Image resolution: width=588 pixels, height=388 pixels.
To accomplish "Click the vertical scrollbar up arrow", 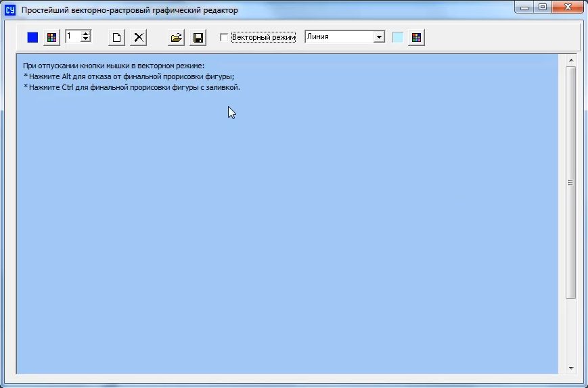I will [570, 61].
